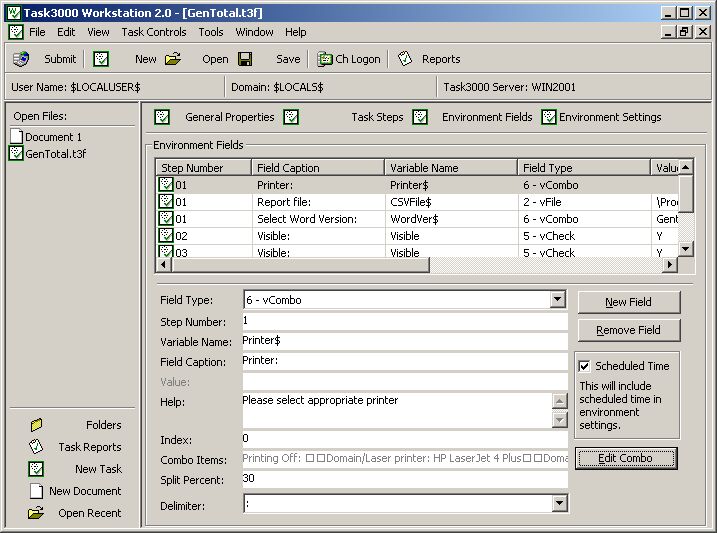Viewport: 717px width, 533px height.
Task: Click the Save floppy disk icon
Action: click(245, 59)
